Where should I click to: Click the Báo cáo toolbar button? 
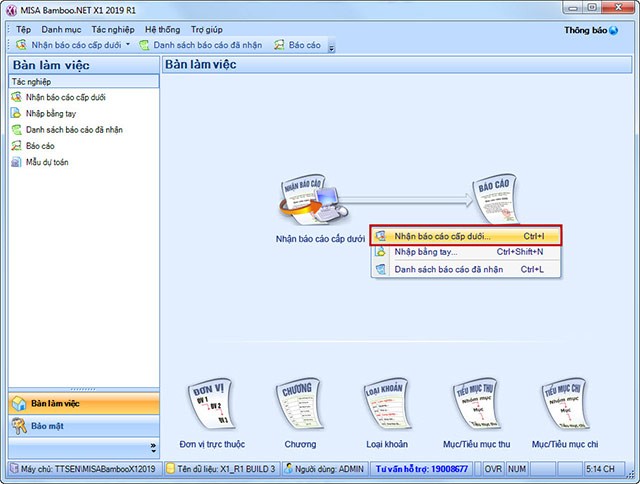(x=297, y=46)
